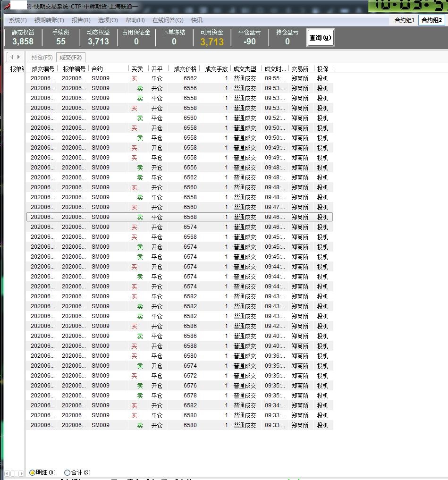Click the right tab-scroll arrow beside 持仓

[18, 57]
